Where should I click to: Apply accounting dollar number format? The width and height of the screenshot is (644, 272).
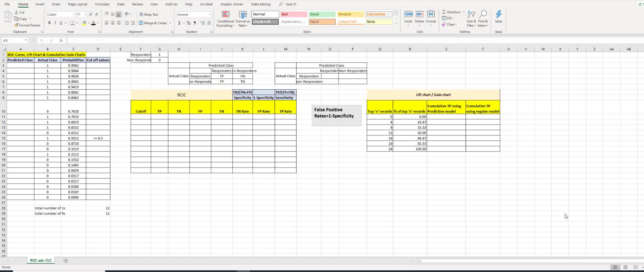pyautogui.click(x=179, y=23)
